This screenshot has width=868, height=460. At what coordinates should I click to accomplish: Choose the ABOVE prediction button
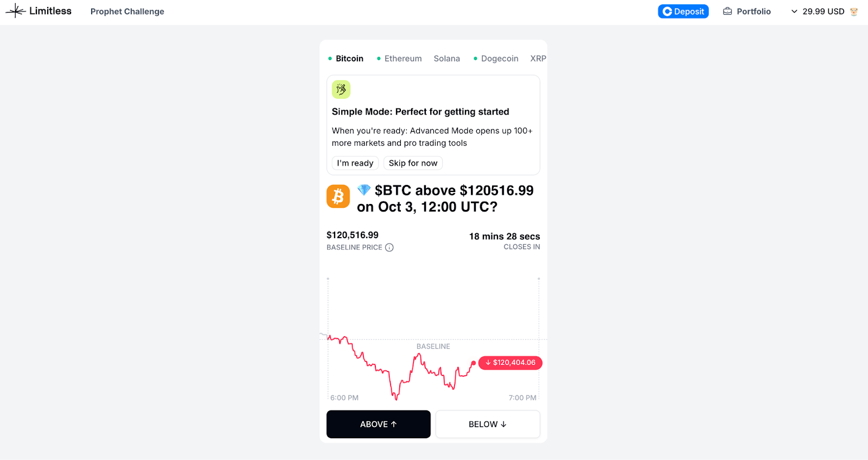(x=378, y=424)
